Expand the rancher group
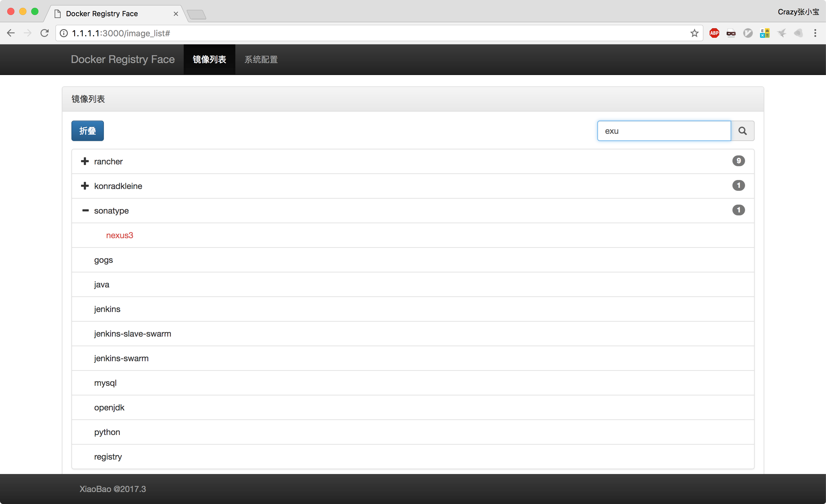This screenshot has height=504, width=826. (x=85, y=161)
